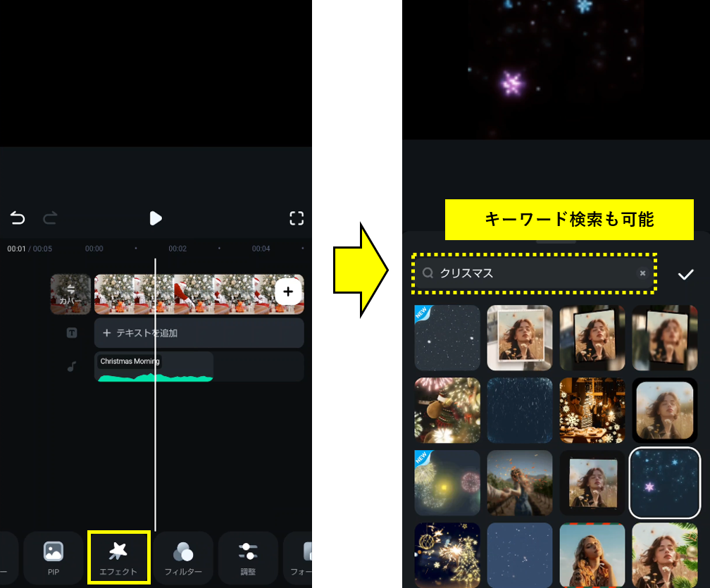Screen dimensions: 710x588
Task: Select the fireworks effect thumbnail
Action: pos(447,410)
